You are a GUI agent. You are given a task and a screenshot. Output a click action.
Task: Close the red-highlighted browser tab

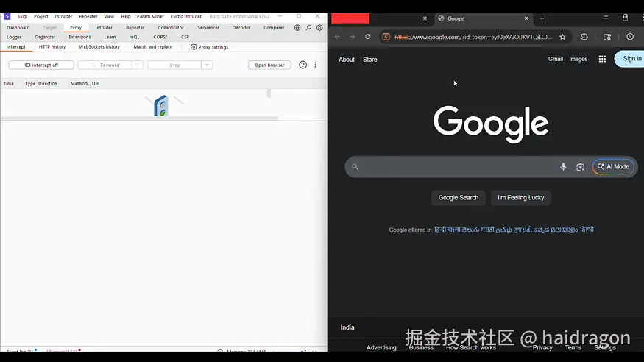425,18
